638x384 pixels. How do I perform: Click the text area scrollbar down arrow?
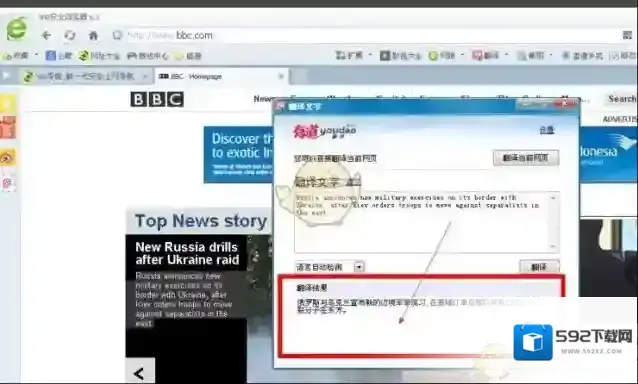point(553,246)
